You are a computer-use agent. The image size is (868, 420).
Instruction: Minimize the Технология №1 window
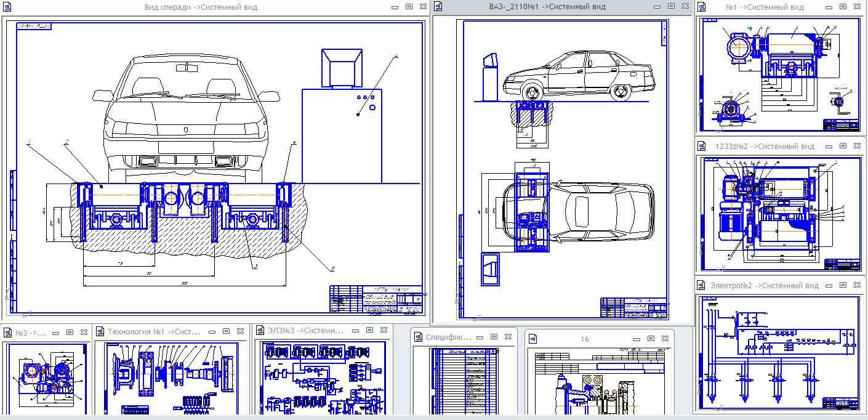click(x=212, y=331)
